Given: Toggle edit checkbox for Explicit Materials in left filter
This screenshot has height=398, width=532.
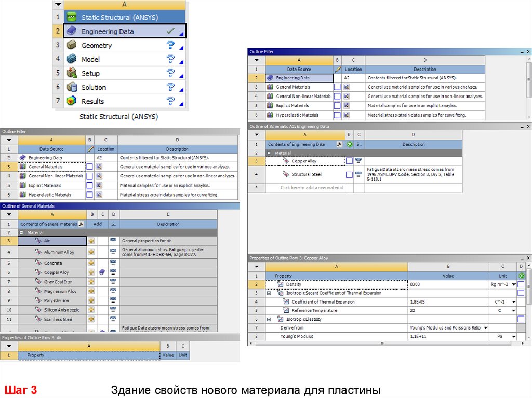Looking at the screenshot, I should [89, 185].
